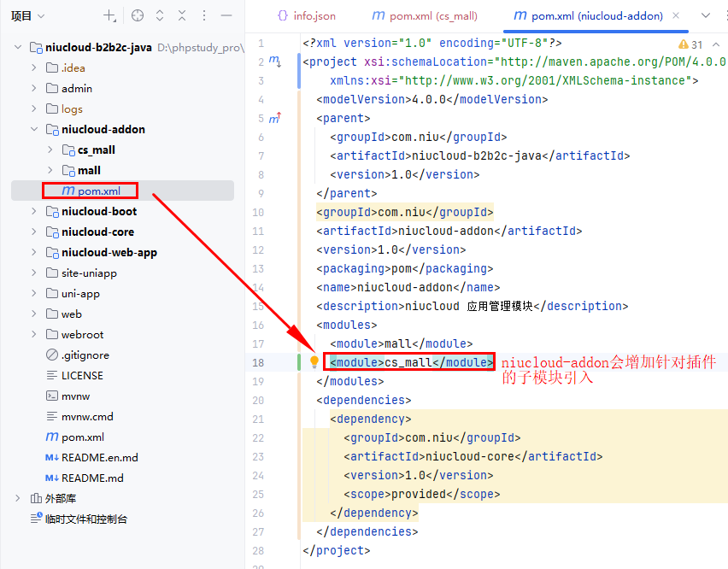Expand the 外部库 external libraries node
728x569 pixels.
point(18,499)
